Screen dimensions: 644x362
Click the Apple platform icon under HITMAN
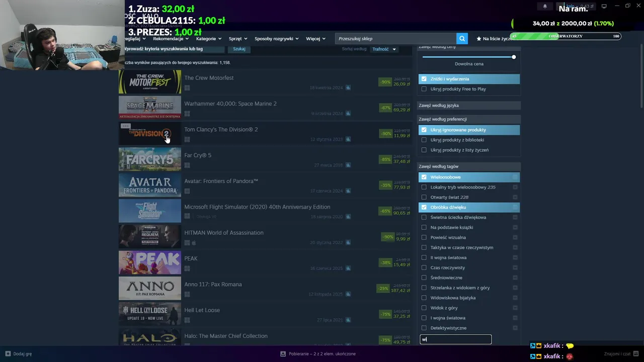194,242
